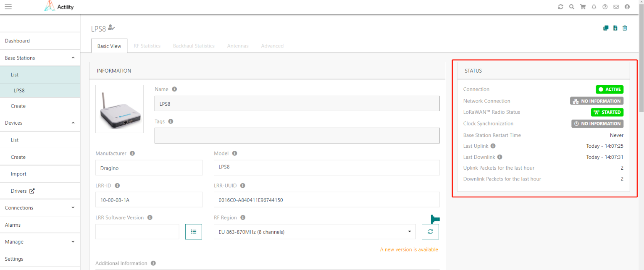Screen dimensions: 644x270
Task: Click info icon next to Model
Action: 234,153
